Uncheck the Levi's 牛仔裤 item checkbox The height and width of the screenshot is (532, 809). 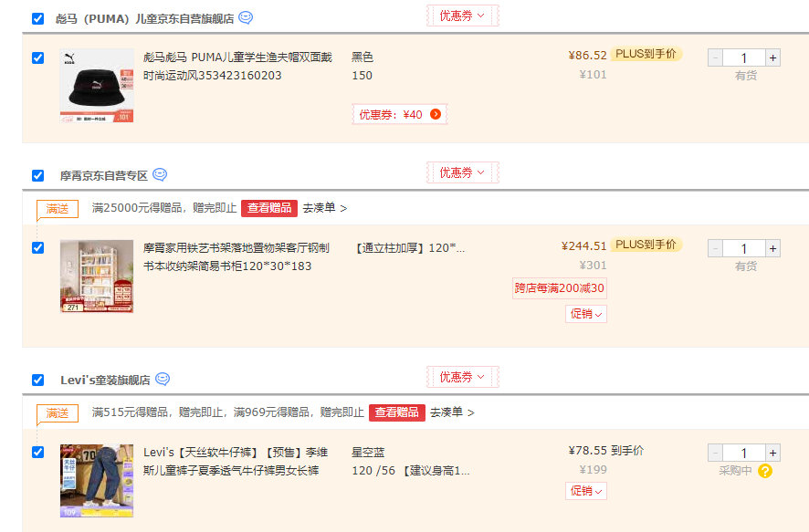click(37, 452)
